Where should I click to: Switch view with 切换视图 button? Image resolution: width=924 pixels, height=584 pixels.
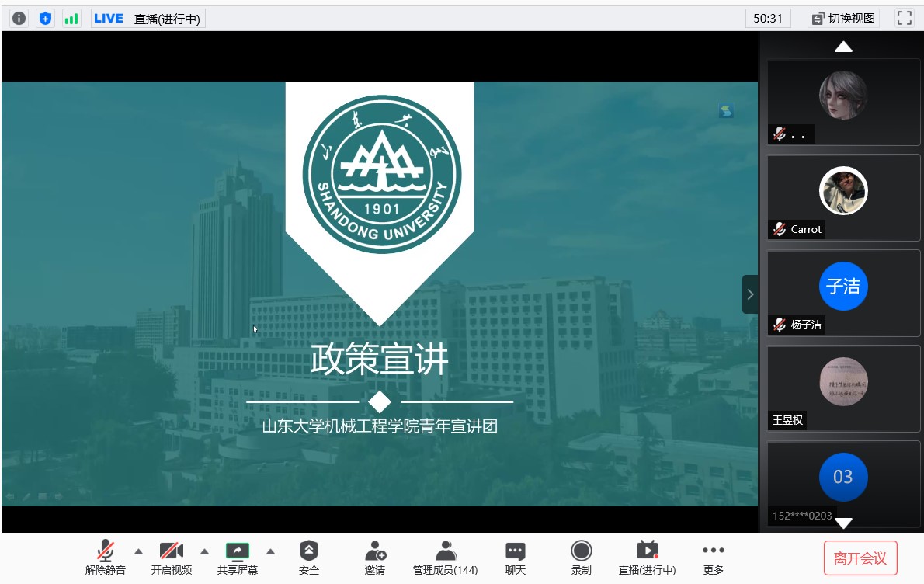tap(844, 19)
